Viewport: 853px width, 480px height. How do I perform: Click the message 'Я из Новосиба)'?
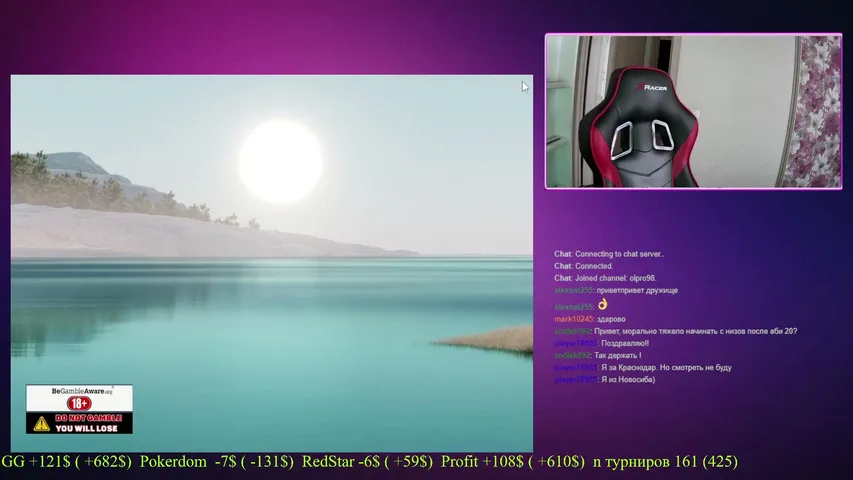coord(628,380)
